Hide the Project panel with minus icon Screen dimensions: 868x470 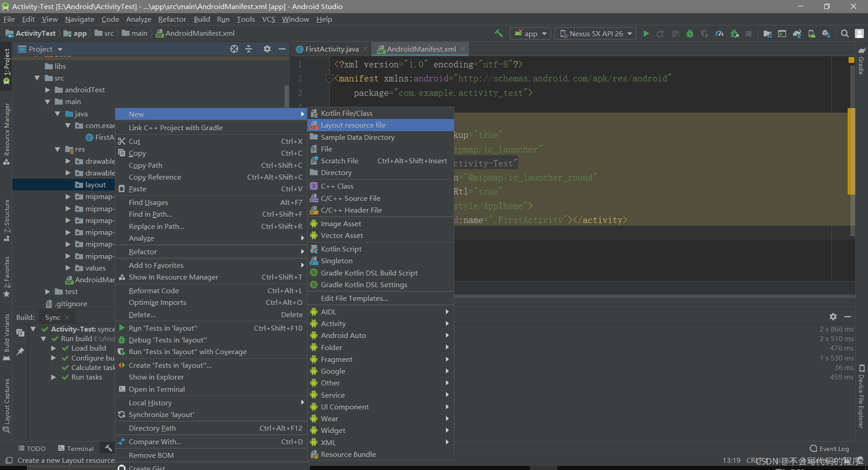click(x=282, y=49)
